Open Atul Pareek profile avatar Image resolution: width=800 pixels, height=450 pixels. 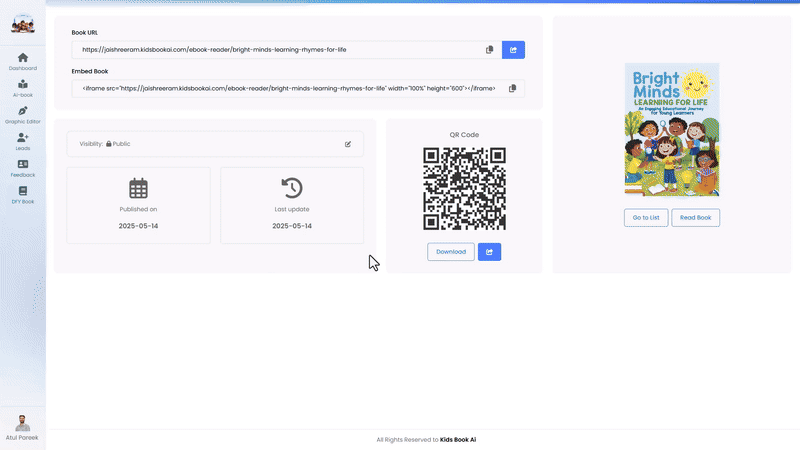pos(22,423)
